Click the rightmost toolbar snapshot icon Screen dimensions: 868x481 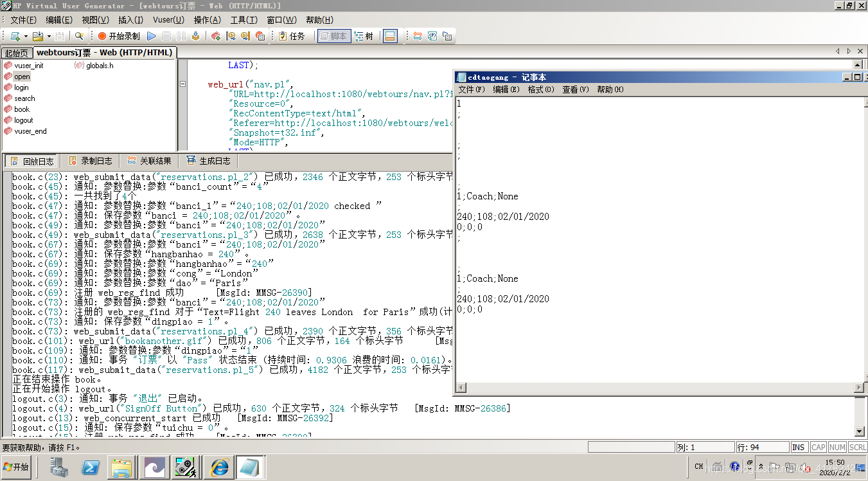point(447,36)
